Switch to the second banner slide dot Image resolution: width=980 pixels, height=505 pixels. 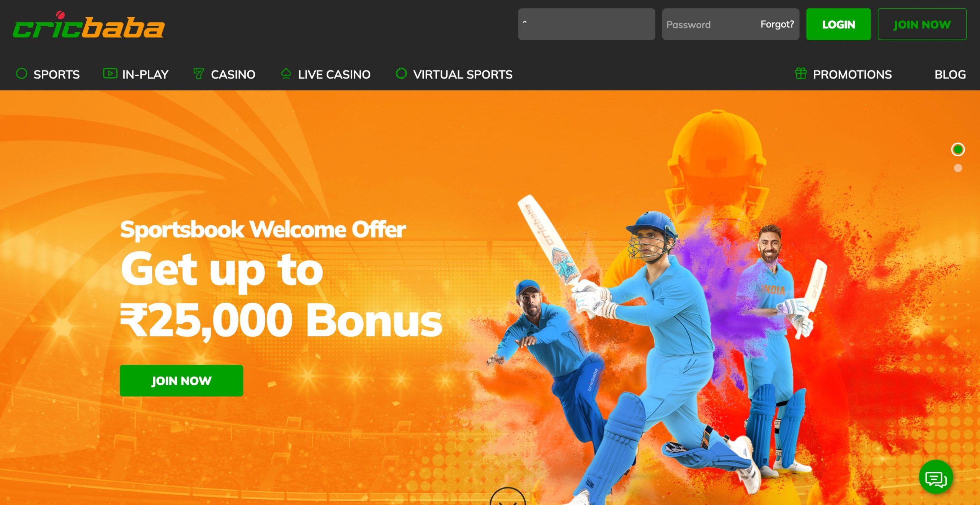coord(958,168)
